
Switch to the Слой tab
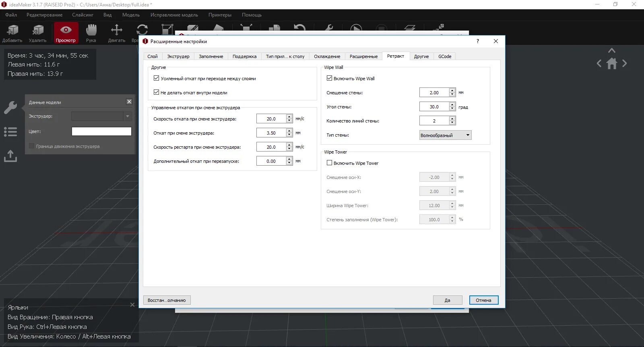tap(153, 56)
